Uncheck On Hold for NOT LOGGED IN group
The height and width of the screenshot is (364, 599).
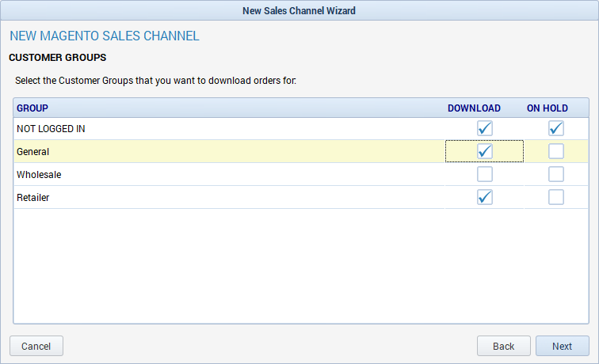coord(556,128)
